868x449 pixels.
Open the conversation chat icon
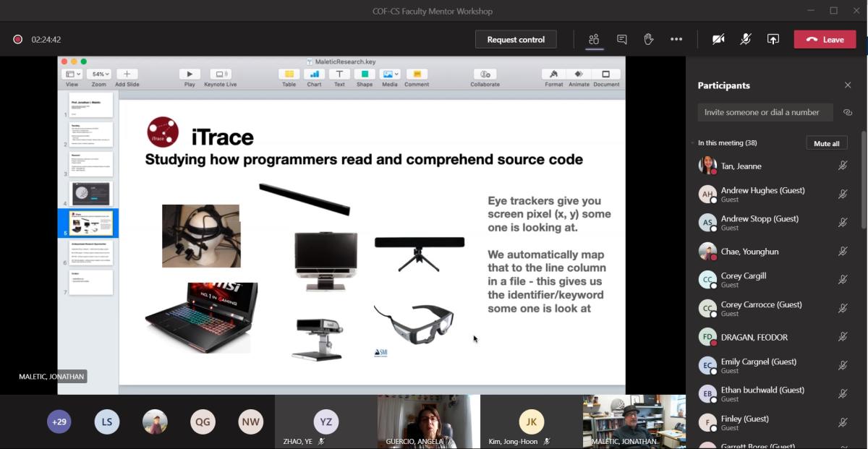(x=621, y=39)
